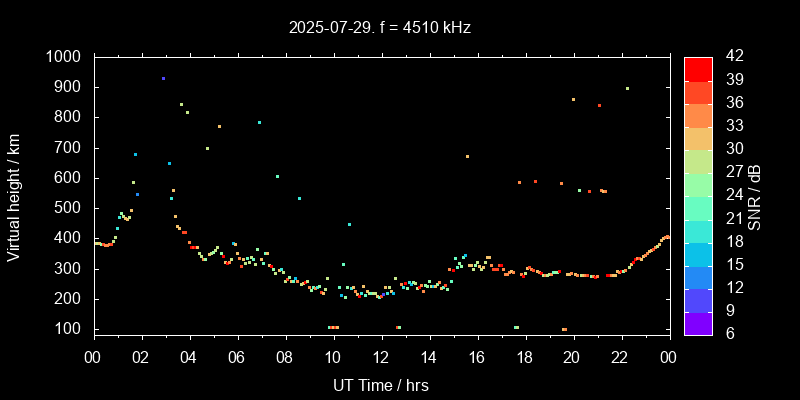The height and width of the screenshot is (400, 800).
Task: Select the red data point near 840 km
Action: [x=599, y=105]
